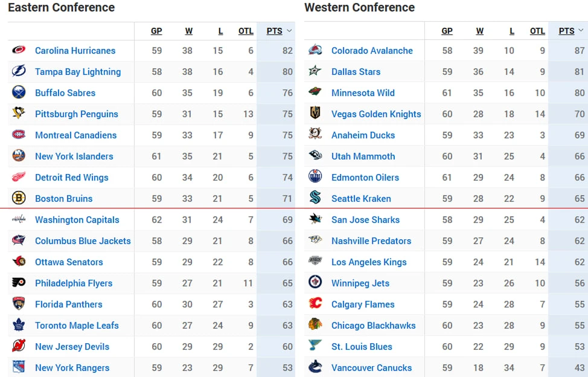The height and width of the screenshot is (377, 588).
Task: Click the Pittsburgh Penguins logo icon
Action: (x=19, y=114)
